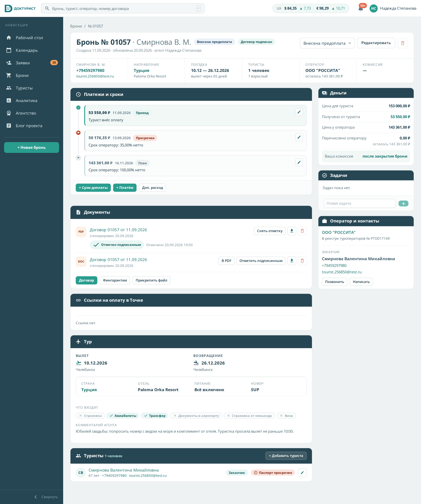Click the Редактировать button
Viewport: 421px width, 504px height.
pos(376,43)
